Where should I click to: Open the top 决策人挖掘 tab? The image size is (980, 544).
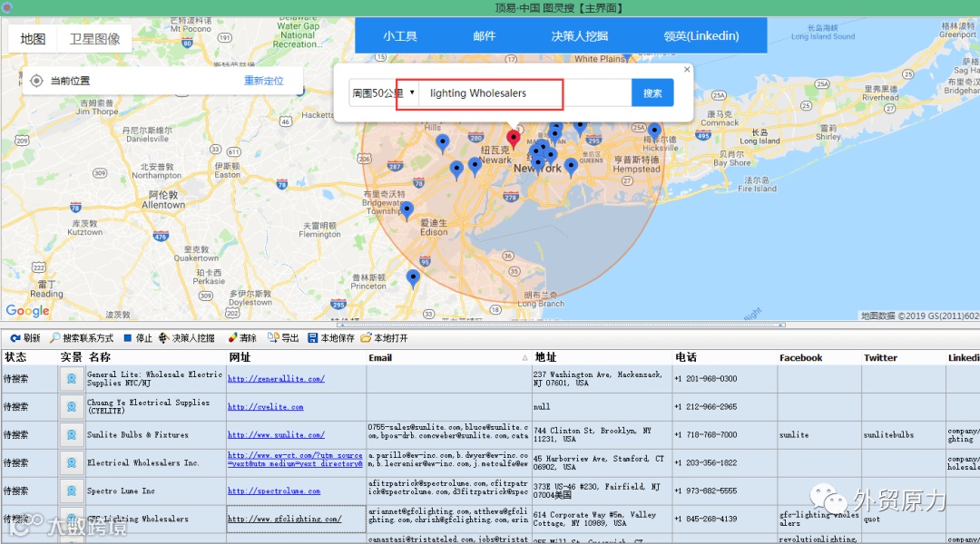coord(579,35)
